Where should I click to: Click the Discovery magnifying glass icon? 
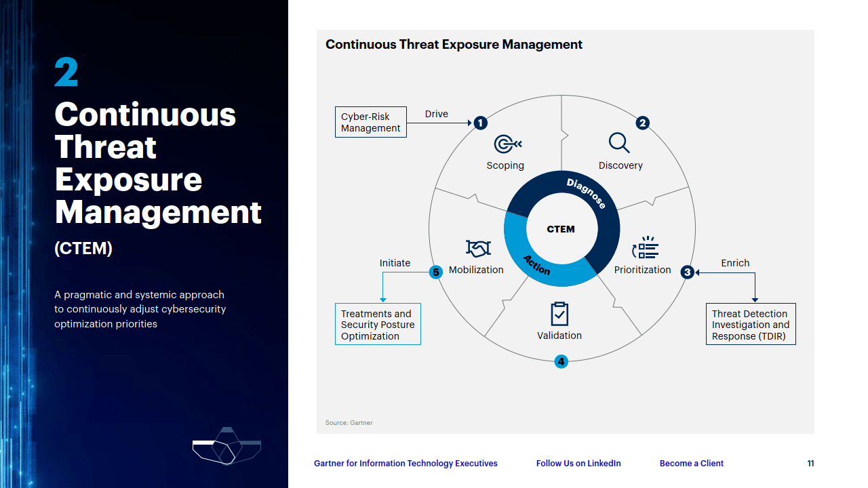[619, 143]
